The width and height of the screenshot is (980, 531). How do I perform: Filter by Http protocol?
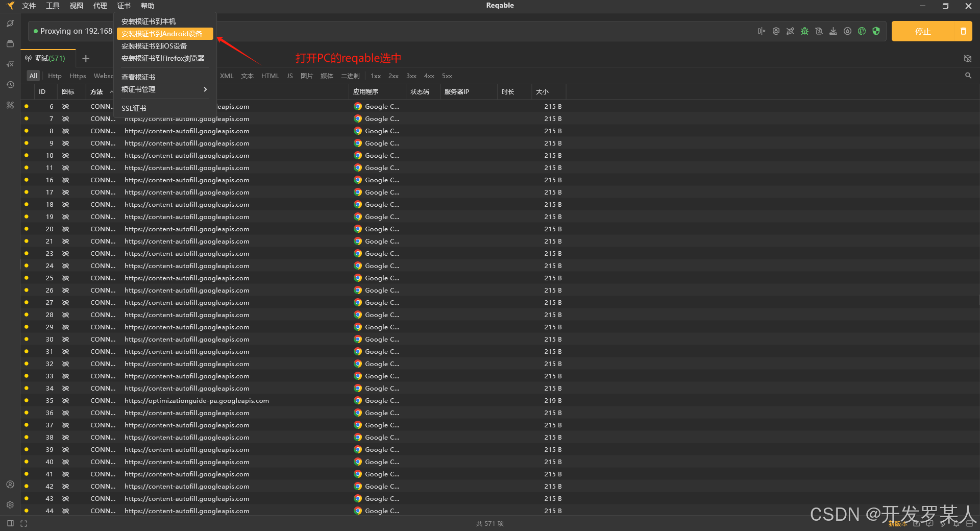(x=55, y=76)
